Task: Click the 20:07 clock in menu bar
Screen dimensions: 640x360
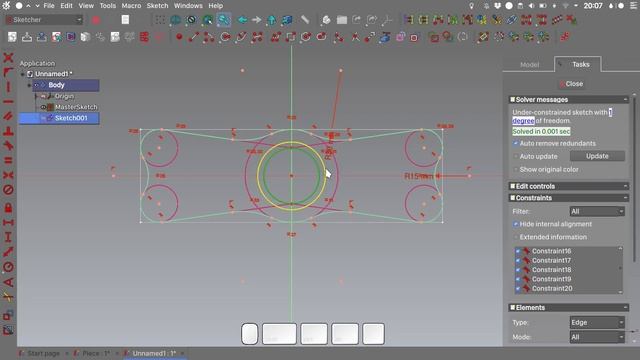Action: click(593, 6)
